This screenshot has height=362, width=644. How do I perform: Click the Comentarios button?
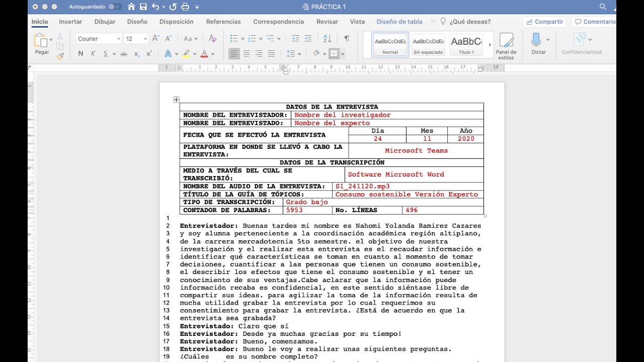(595, 22)
